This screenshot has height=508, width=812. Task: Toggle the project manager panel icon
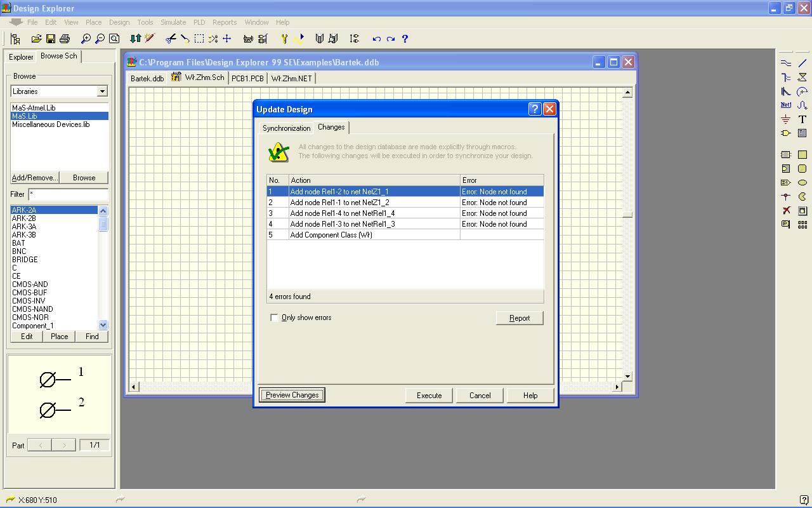15,39
